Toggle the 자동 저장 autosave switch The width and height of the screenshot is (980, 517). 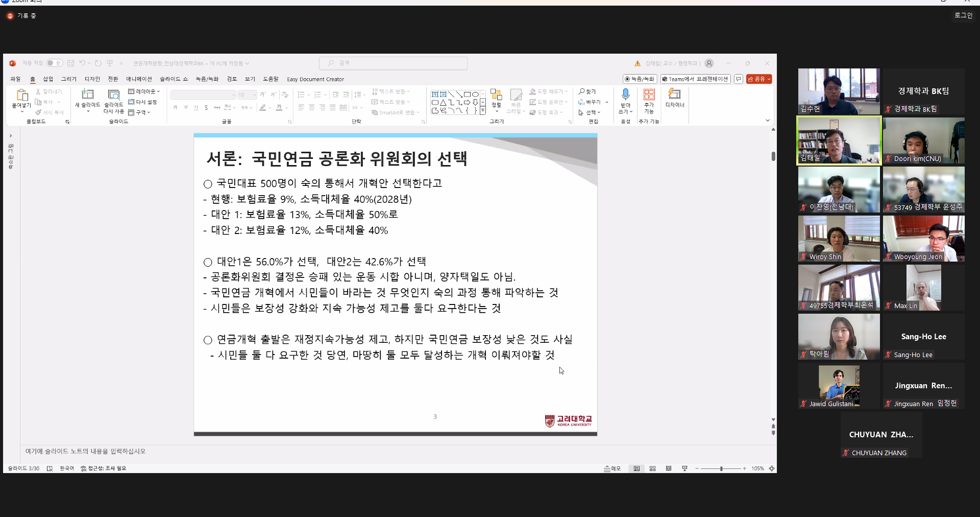(54, 63)
